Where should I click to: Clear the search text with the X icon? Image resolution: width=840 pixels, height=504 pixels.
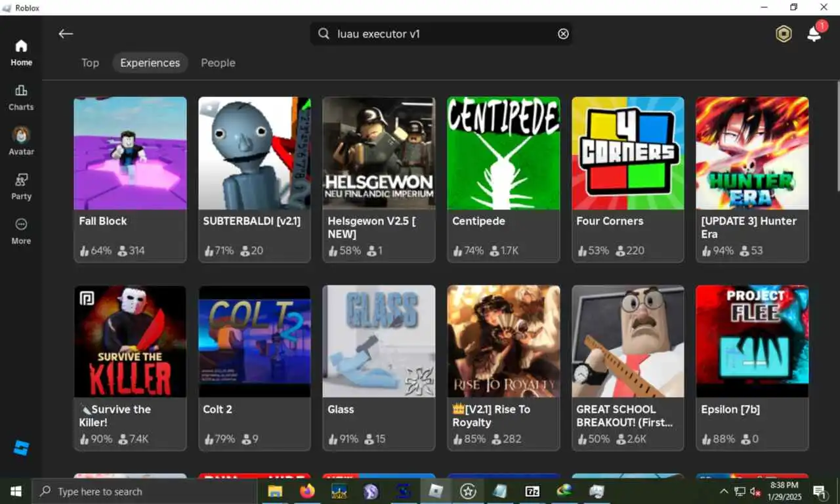pyautogui.click(x=563, y=33)
